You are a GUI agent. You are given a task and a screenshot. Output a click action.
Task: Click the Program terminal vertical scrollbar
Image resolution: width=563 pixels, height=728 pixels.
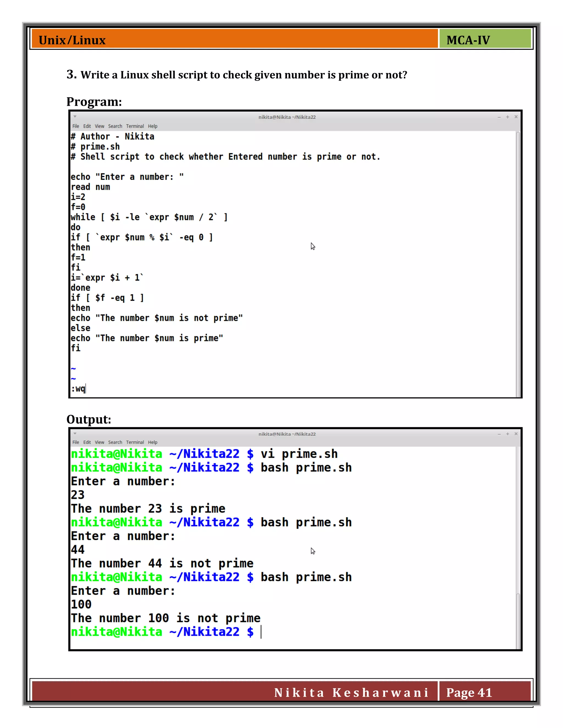pos(518,264)
